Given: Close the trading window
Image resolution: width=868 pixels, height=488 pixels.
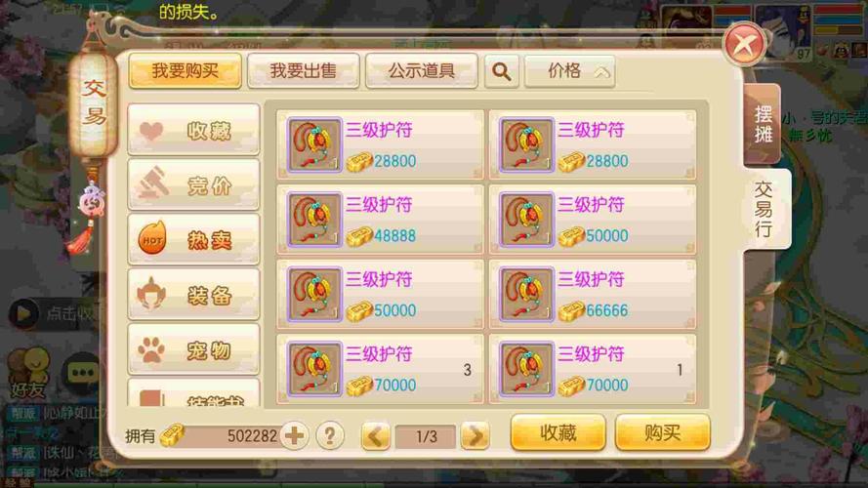Looking at the screenshot, I should (x=745, y=44).
